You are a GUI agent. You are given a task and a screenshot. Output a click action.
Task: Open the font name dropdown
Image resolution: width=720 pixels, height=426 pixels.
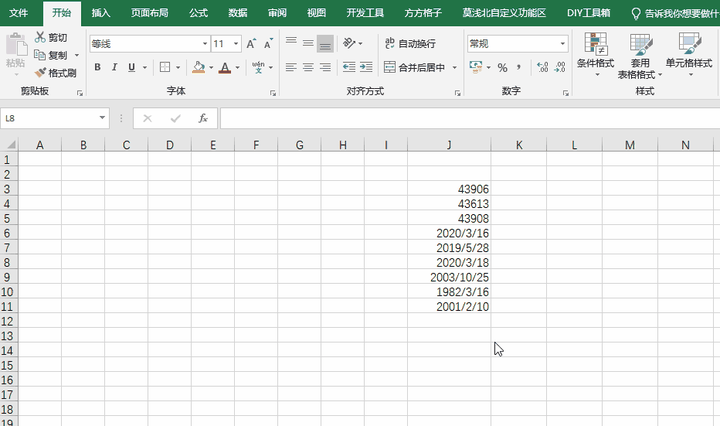[205, 44]
